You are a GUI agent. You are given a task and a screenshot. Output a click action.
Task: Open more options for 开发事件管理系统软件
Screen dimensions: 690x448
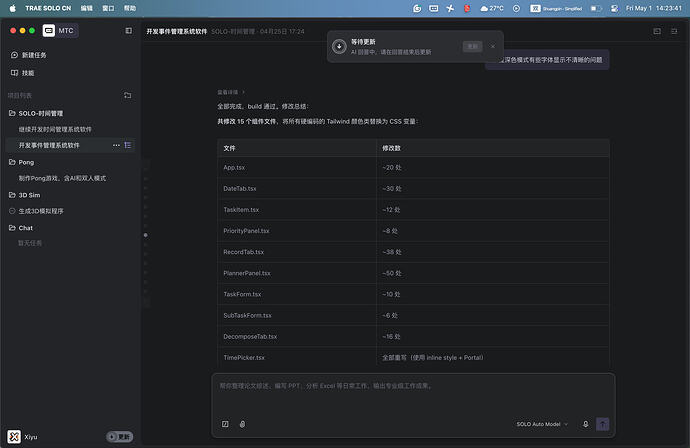pyautogui.click(x=116, y=145)
